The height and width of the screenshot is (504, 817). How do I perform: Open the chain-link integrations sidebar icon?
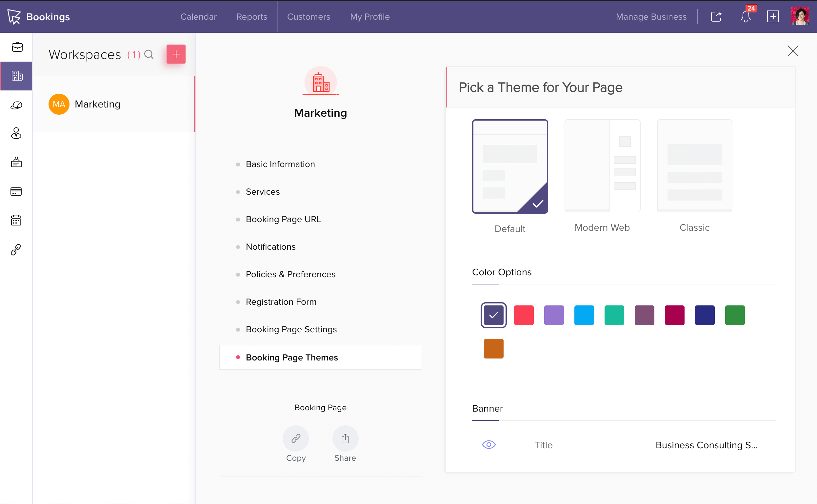[x=16, y=249]
